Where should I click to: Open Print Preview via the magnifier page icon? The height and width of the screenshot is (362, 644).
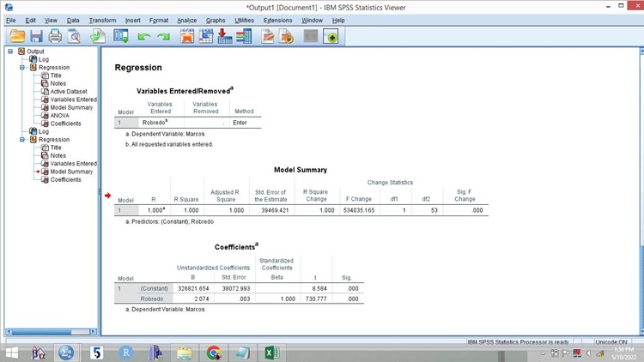click(75, 37)
